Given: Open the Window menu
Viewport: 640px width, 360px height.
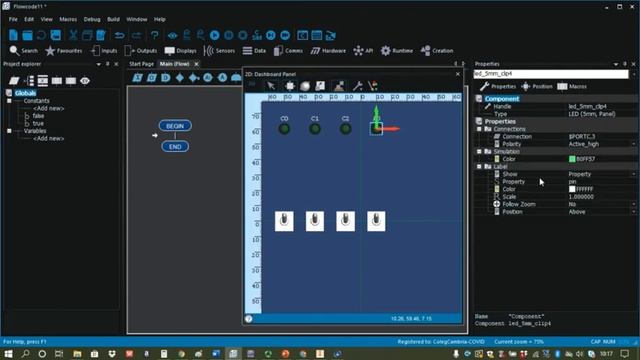Looking at the screenshot, I should coord(137,19).
